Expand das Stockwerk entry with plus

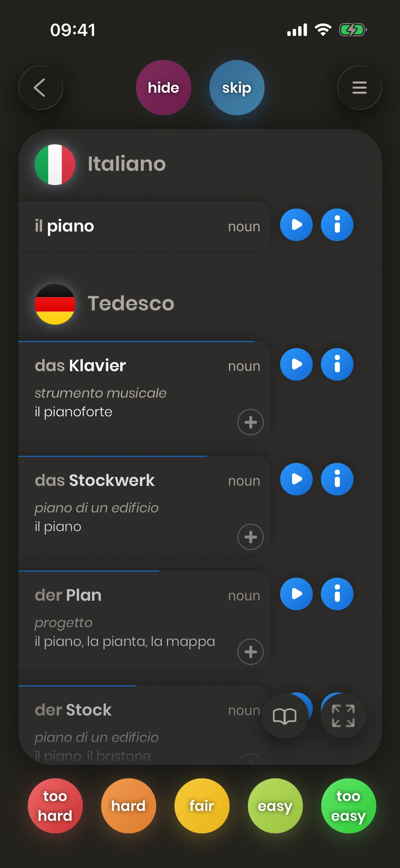pyautogui.click(x=251, y=537)
